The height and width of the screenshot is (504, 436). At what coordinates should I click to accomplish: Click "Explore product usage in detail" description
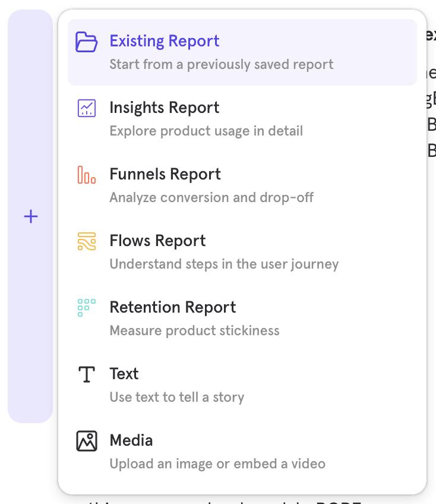206,131
